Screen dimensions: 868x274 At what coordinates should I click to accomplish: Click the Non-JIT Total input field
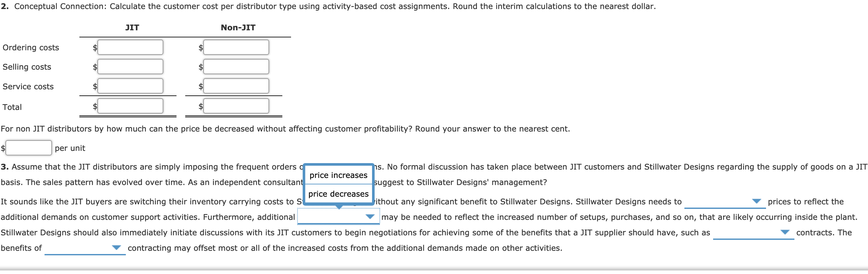(236, 106)
